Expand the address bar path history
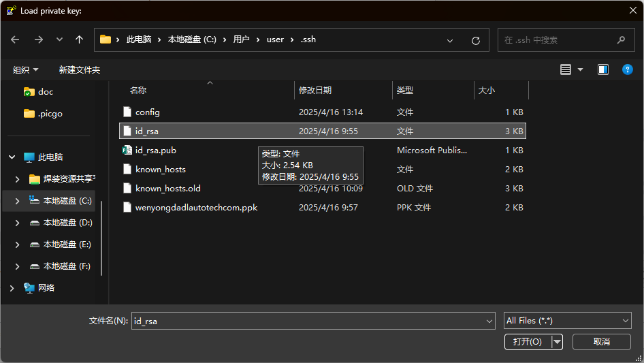 coord(450,40)
